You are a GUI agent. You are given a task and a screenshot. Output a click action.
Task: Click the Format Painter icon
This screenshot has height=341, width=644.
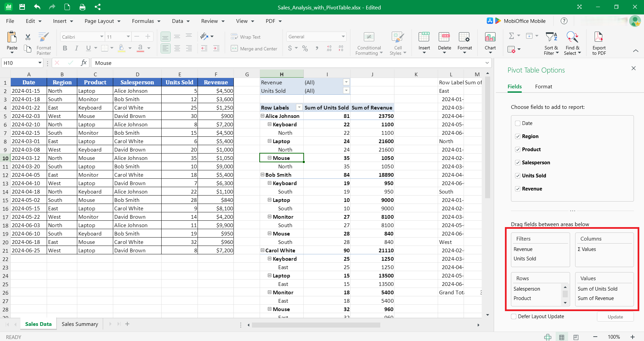[x=44, y=43]
